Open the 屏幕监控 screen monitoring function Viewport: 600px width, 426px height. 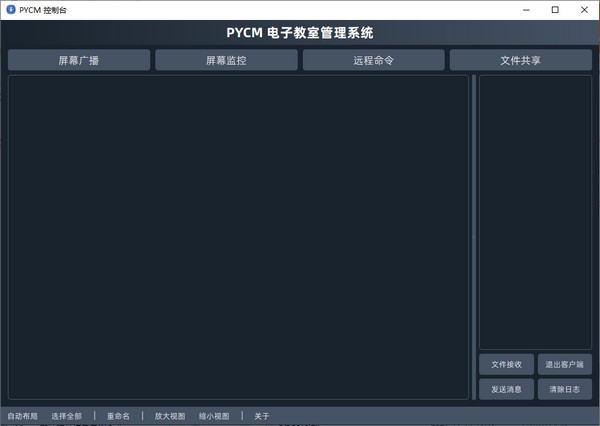pyautogui.click(x=226, y=60)
